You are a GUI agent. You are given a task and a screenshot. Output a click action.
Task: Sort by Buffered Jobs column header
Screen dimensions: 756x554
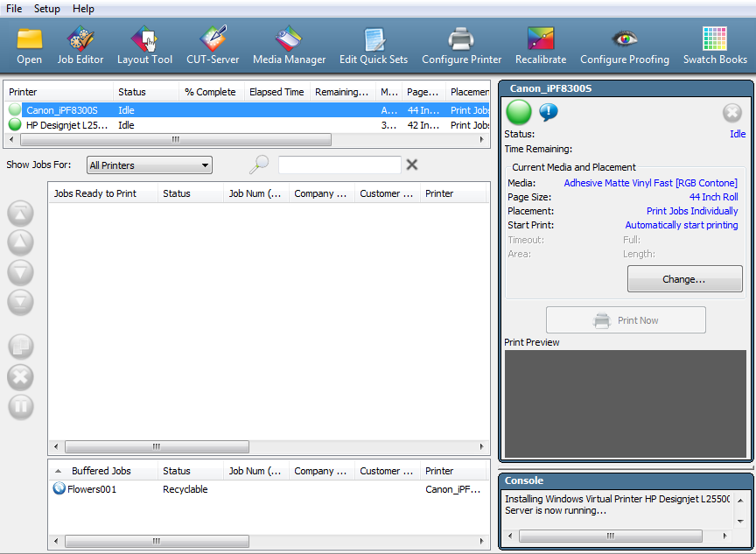(101, 471)
